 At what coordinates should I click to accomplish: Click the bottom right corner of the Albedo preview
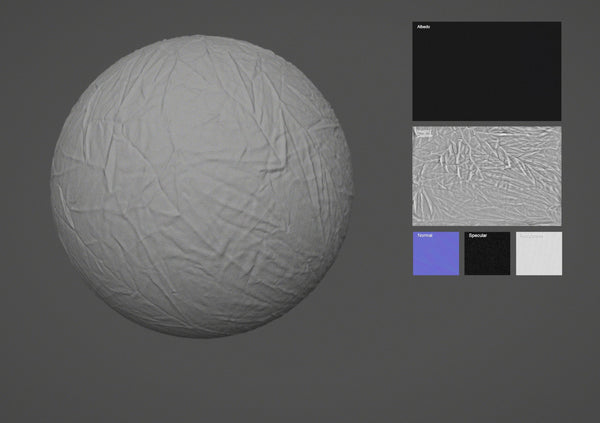(558, 118)
